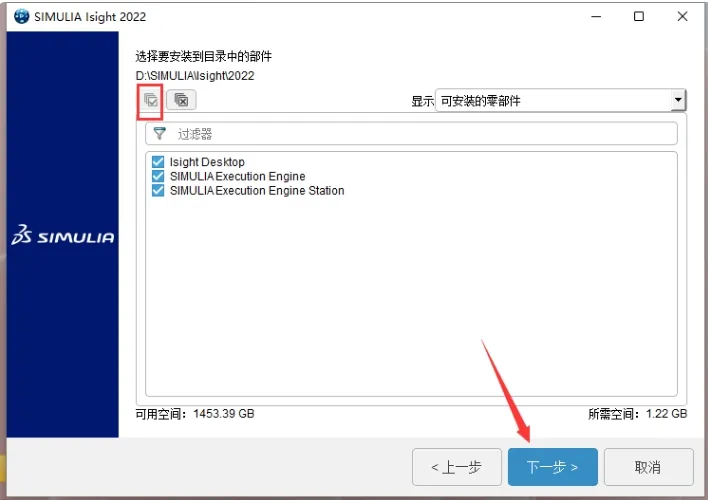Select the Isight Desktop label
This screenshot has height=500, width=708.
[x=207, y=162]
